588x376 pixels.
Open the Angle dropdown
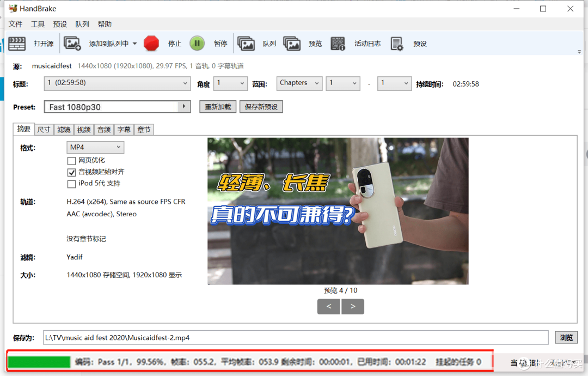point(231,83)
